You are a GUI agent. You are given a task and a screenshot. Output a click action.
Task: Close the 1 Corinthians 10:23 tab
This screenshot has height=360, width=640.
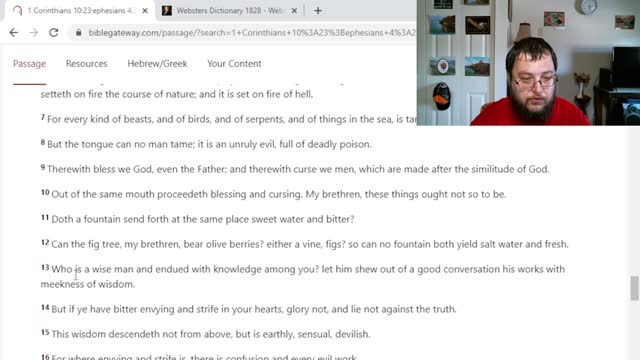145,11
